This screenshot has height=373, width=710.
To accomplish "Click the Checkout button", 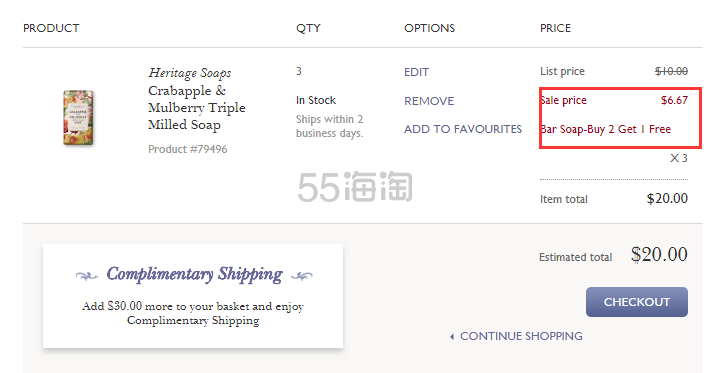I will [637, 302].
